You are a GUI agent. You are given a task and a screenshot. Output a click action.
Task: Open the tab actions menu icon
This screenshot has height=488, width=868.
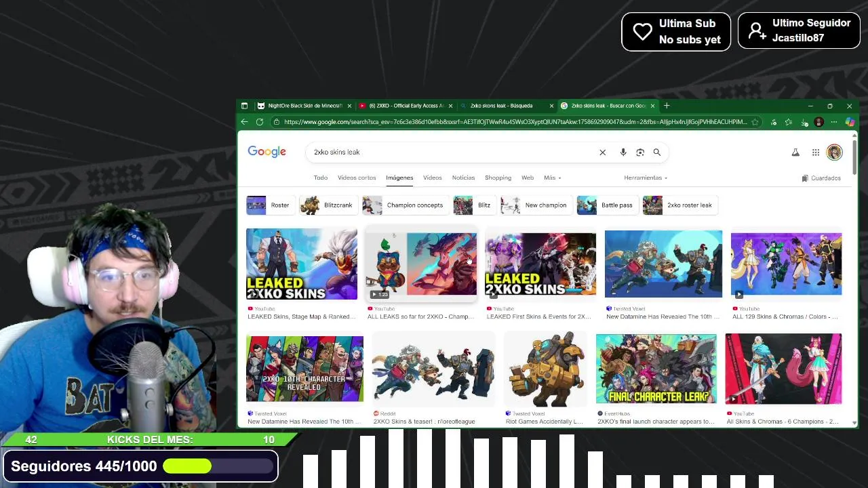[244, 106]
